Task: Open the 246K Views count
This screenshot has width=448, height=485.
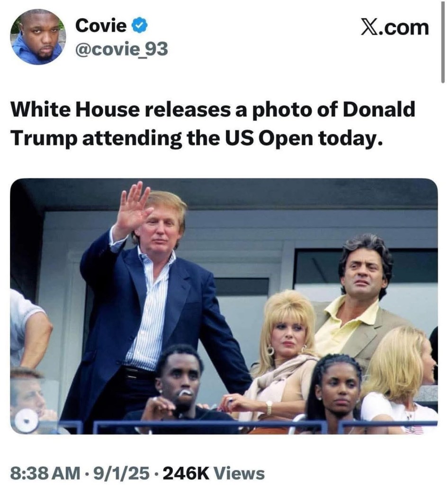Action: (214, 473)
